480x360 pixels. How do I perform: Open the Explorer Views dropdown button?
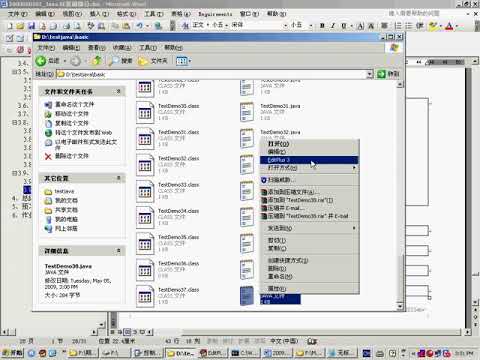tap(183, 61)
